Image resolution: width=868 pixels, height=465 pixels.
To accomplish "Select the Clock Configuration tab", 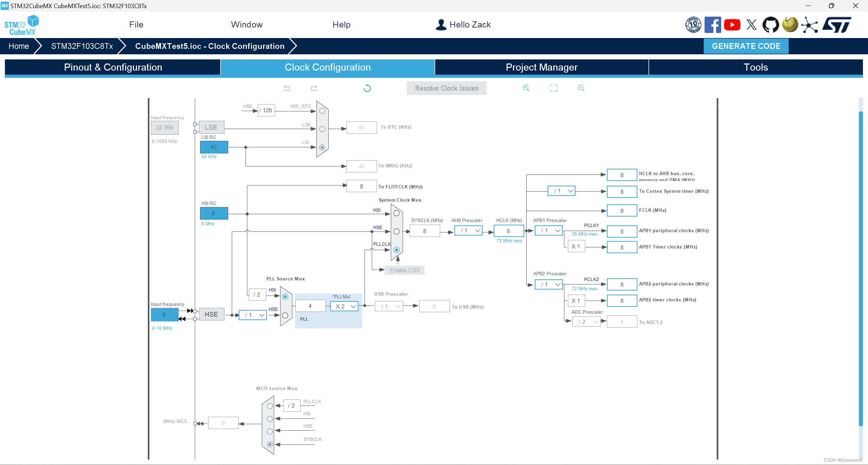I will pyautogui.click(x=328, y=67).
